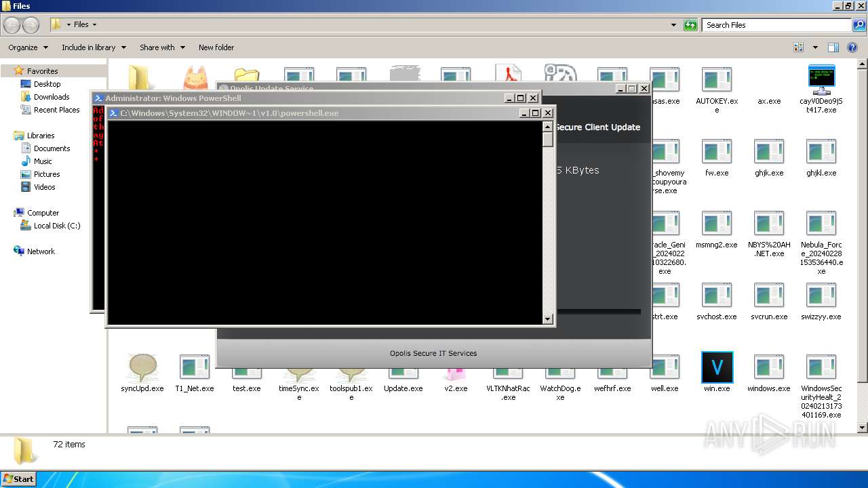Screen dimensions: 868x488
Task: Click the Search Files input field
Action: click(x=776, y=25)
